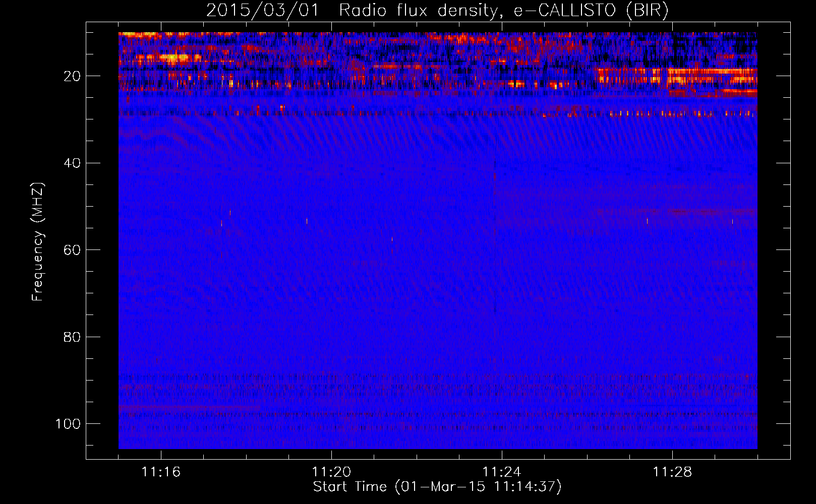Click the 11:24 time tick label
The height and width of the screenshot is (504, 816).
coord(502,472)
